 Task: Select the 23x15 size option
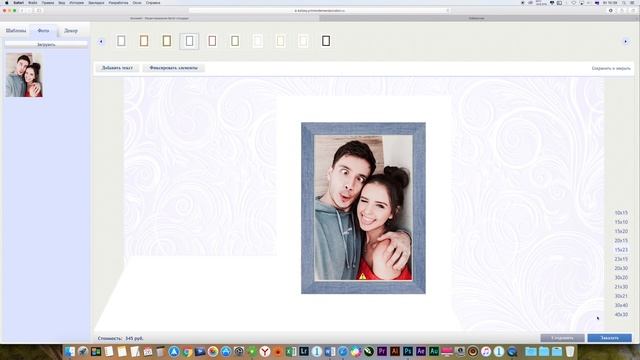tap(621, 259)
